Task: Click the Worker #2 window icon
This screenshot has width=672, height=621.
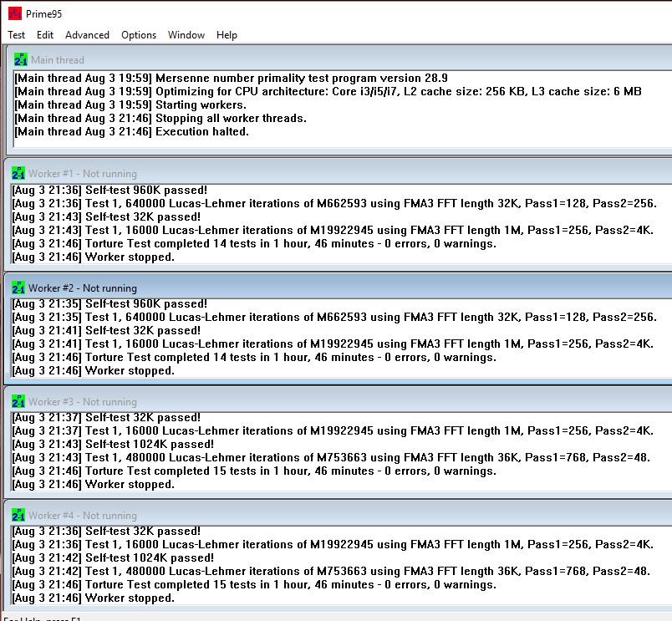Action: (x=18, y=288)
